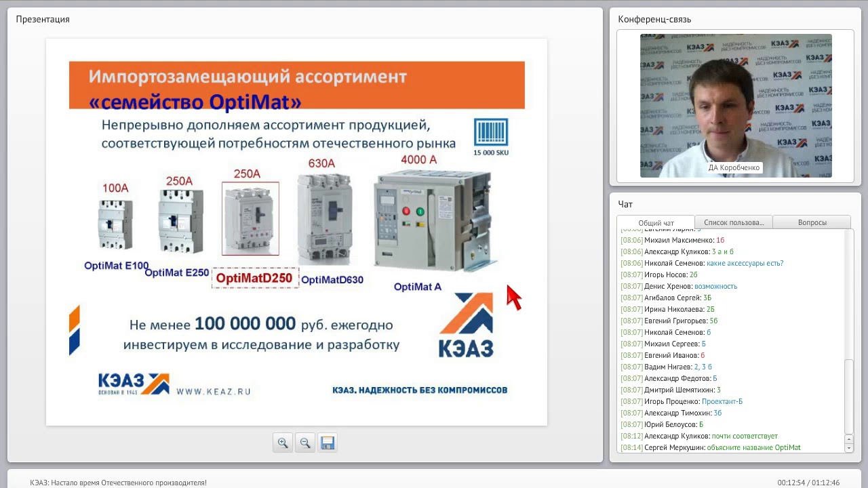Click the Конференц-связь panel title
868x488 pixels.
pos(654,19)
